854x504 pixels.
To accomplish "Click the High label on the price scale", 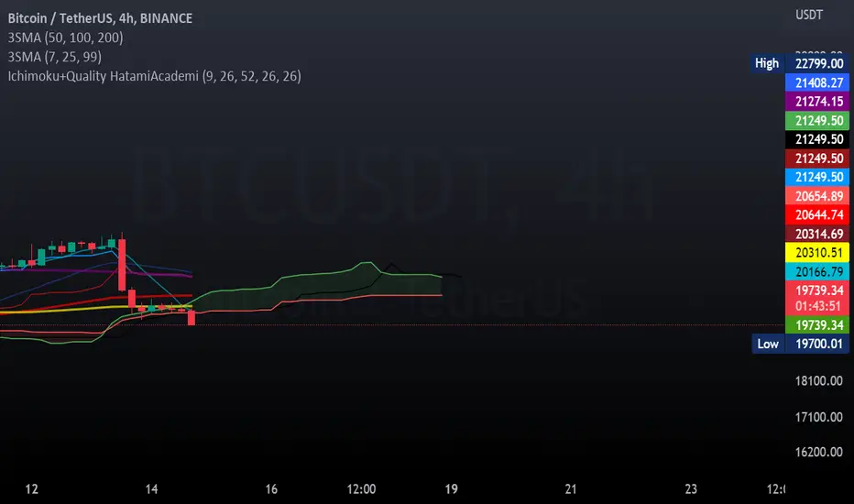I will [767, 63].
